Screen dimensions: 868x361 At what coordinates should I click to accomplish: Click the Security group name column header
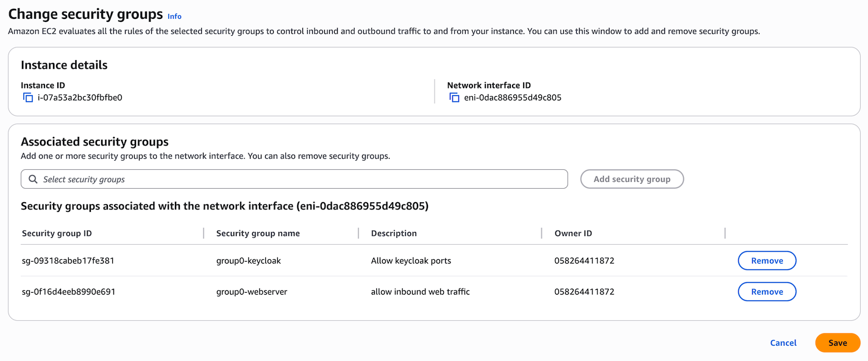[258, 233]
